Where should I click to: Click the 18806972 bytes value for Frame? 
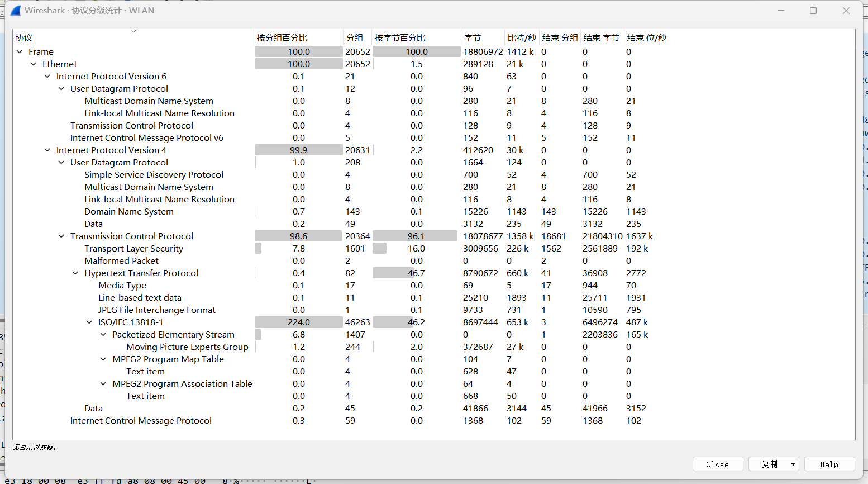click(483, 52)
